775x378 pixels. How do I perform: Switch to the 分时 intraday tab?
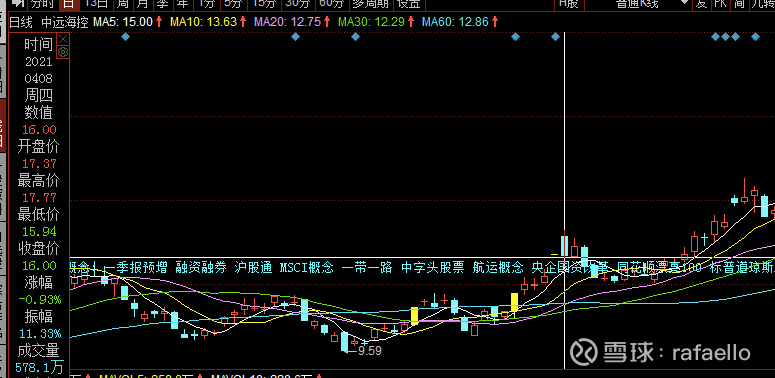(42, 4)
